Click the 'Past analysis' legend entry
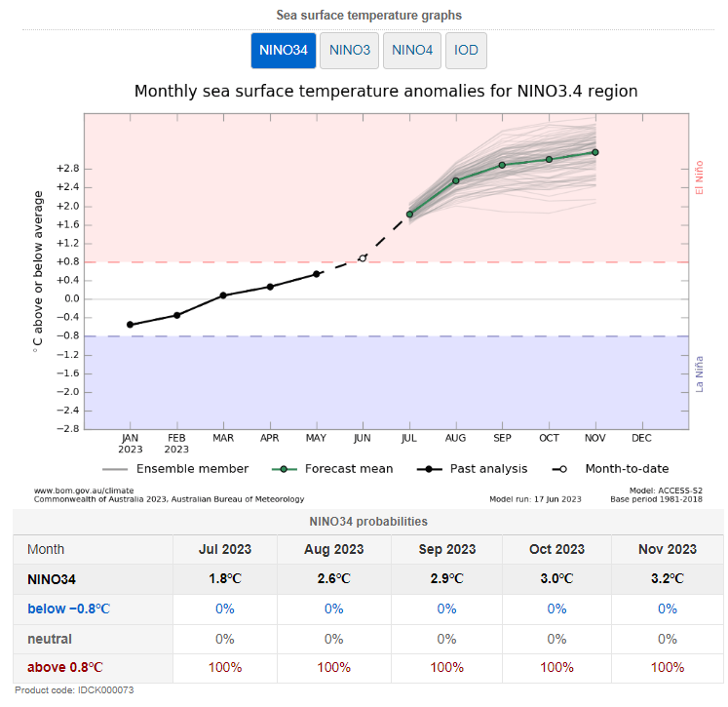This screenshot has width=728, height=707. tap(473, 469)
